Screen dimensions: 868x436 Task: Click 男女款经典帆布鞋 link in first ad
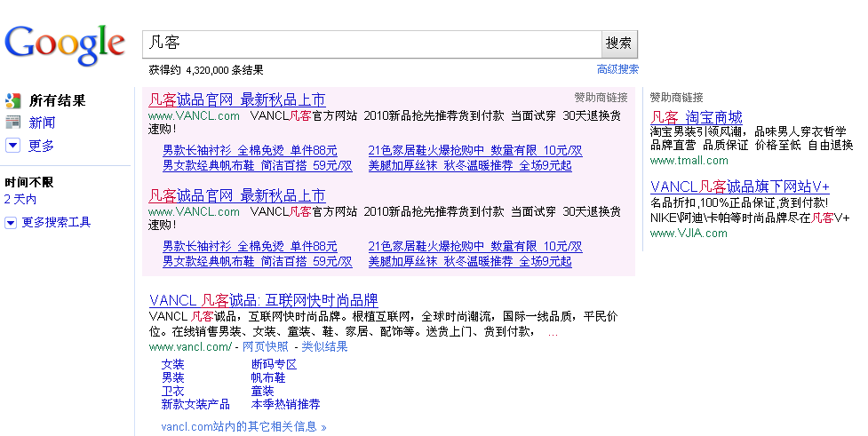coord(258,165)
